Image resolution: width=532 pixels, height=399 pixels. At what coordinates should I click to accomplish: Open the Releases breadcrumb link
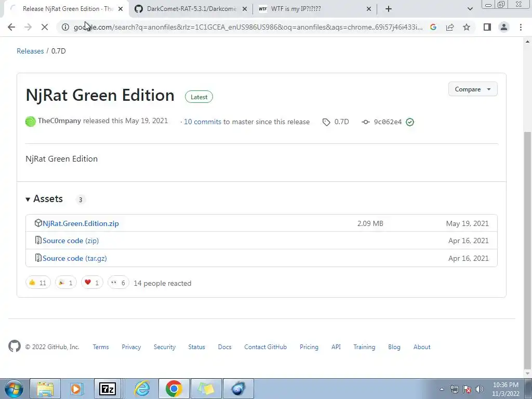pos(30,51)
